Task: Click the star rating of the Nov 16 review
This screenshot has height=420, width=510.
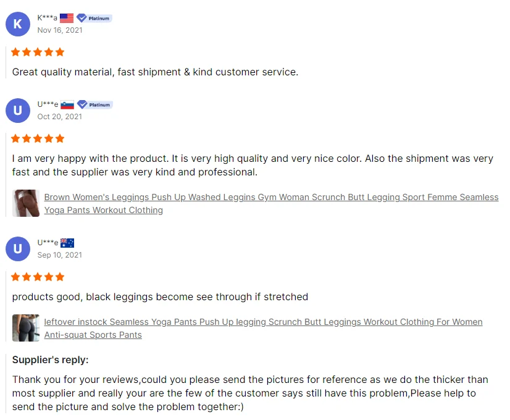Action: pyautogui.click(x=38, y=52)
